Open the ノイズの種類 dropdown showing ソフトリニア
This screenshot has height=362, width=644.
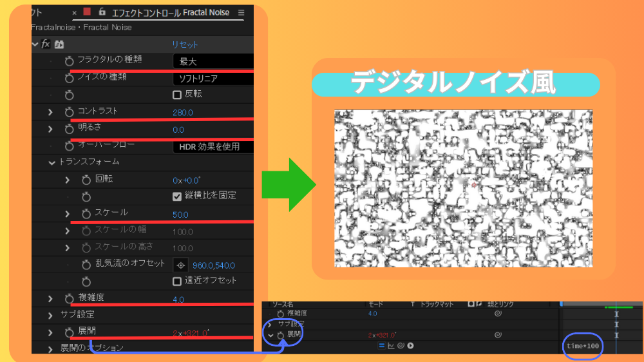213,79
